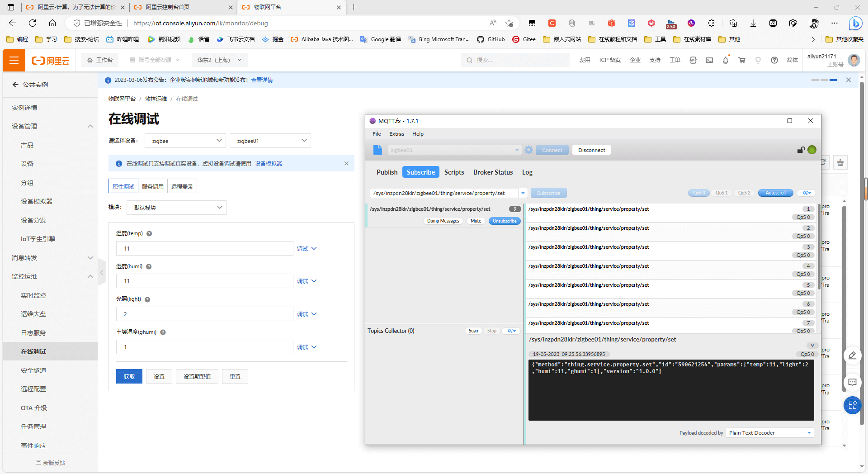Open product dropdown showing zigbee
Viewport: 868px width, 474px height.
point(185,141)
